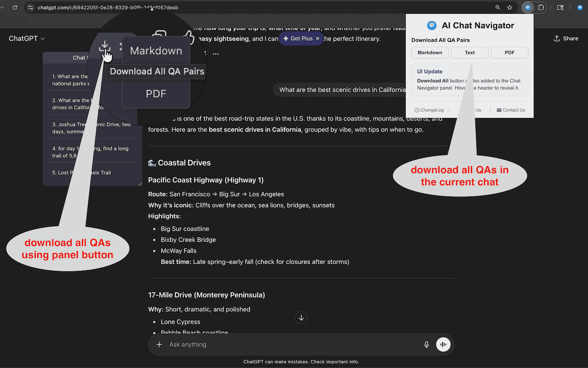Click the Share button
The width and height of the screenshot is (588, 368).
[x=566, y=38]
